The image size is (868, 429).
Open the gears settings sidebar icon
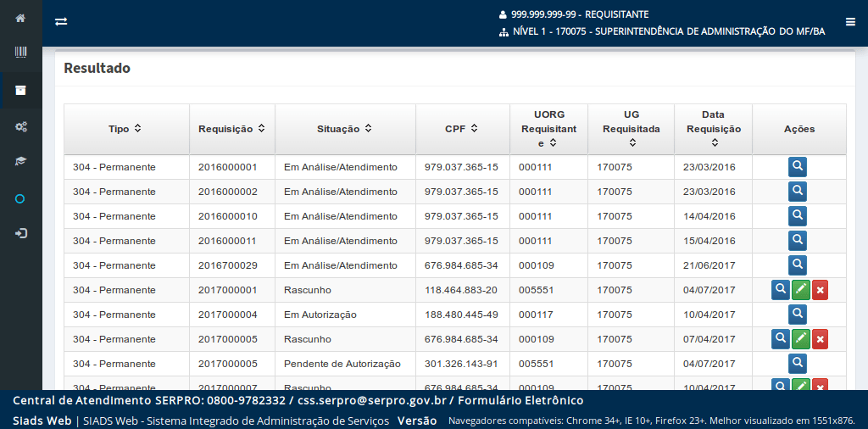(20, 127)
